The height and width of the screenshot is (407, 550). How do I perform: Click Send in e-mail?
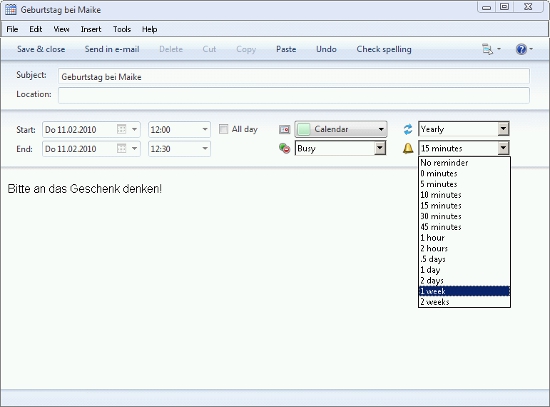(112, 49)
